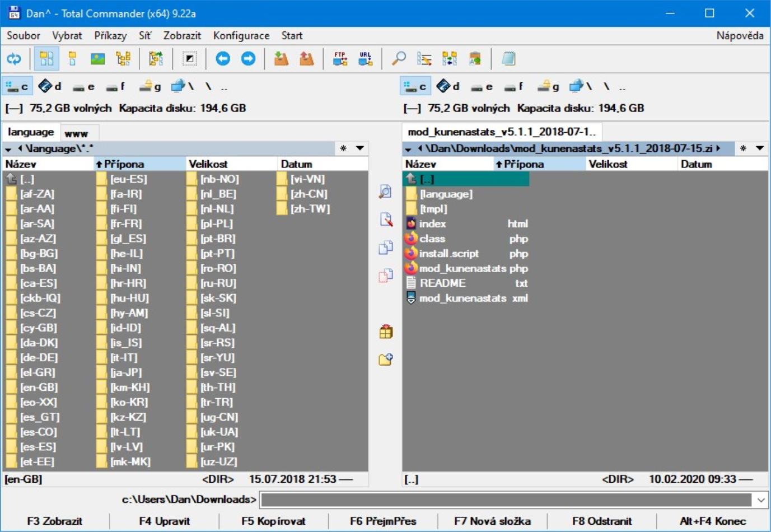Image resolution: width=771 pixels, height=532 pixels.
Task: Click the Copy names to clipboard icon
Action: pos(475,59)
